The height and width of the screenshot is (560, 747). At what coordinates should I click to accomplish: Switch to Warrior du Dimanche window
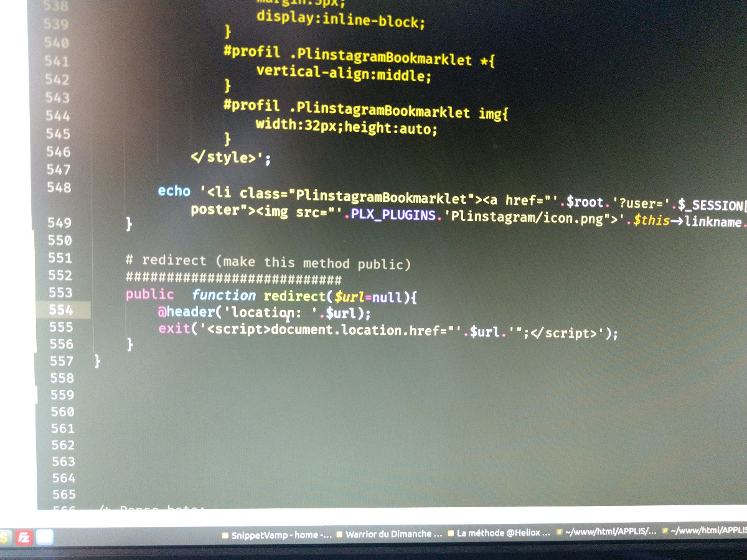[390, 534]
